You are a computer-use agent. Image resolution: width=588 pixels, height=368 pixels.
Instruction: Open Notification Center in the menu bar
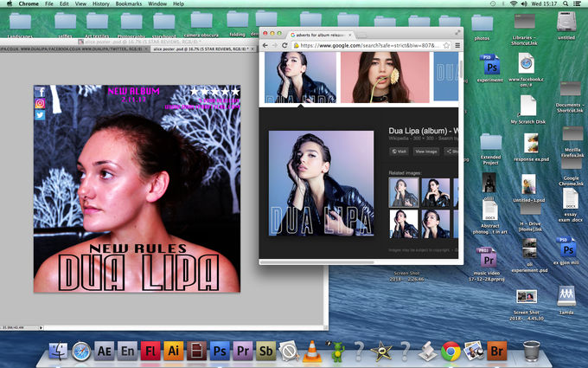click(x=578, y=3)
